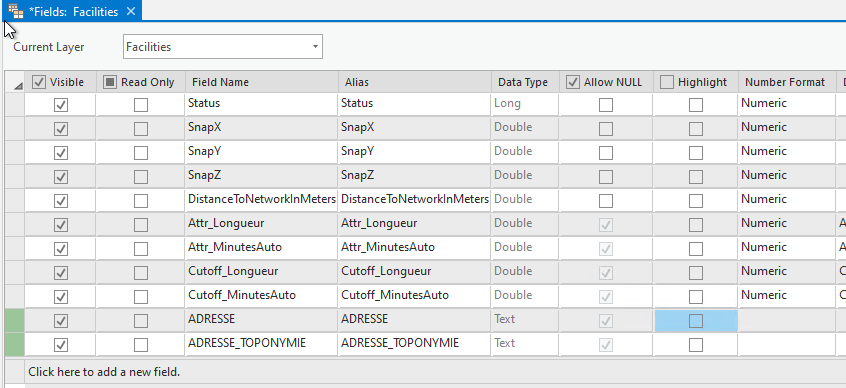Select the ADRESSE_TOPONYMIE row using its green header
This screenshot has width=846, height=388.
(15, 344)
